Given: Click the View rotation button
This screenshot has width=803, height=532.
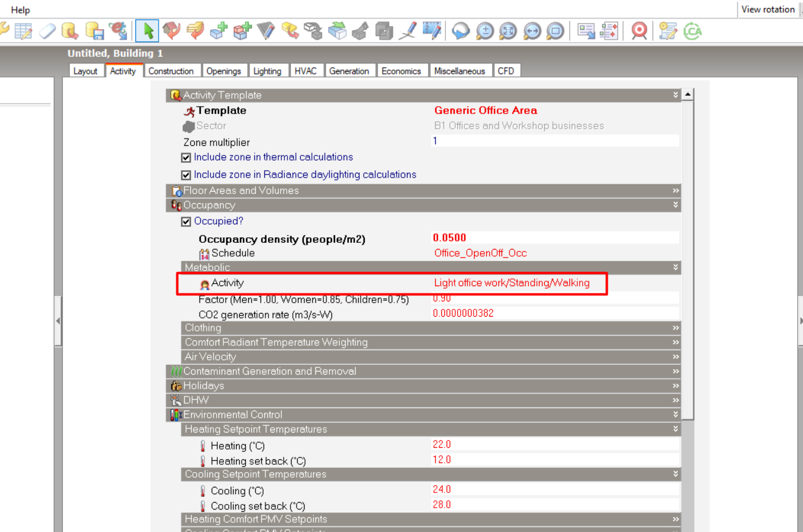Looking at the screenshot, I should tap(768, 10).
